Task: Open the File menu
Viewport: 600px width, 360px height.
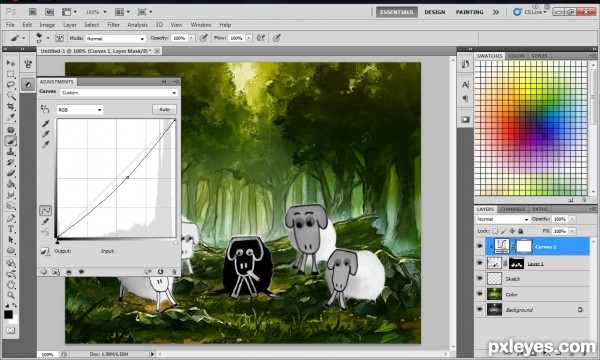Action: coord(10,24)
